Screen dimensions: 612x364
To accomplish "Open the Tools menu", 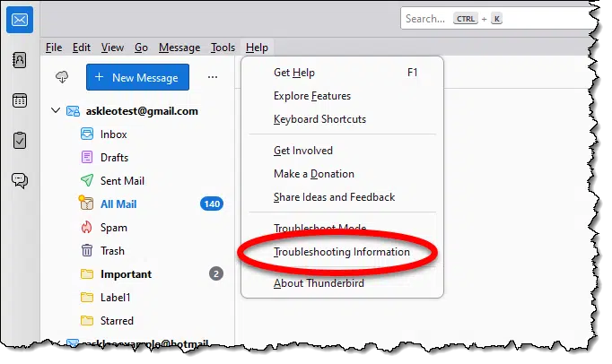I will tap(223, 48).
